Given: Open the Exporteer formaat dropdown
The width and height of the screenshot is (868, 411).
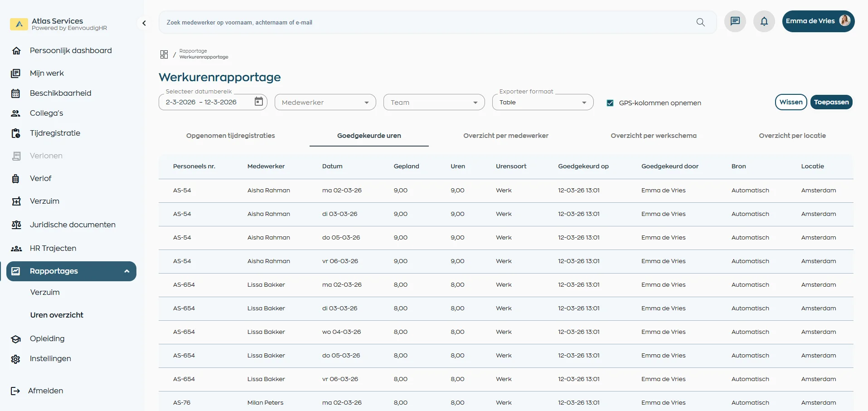Looking at the screenshot, I should pos(543,103).
